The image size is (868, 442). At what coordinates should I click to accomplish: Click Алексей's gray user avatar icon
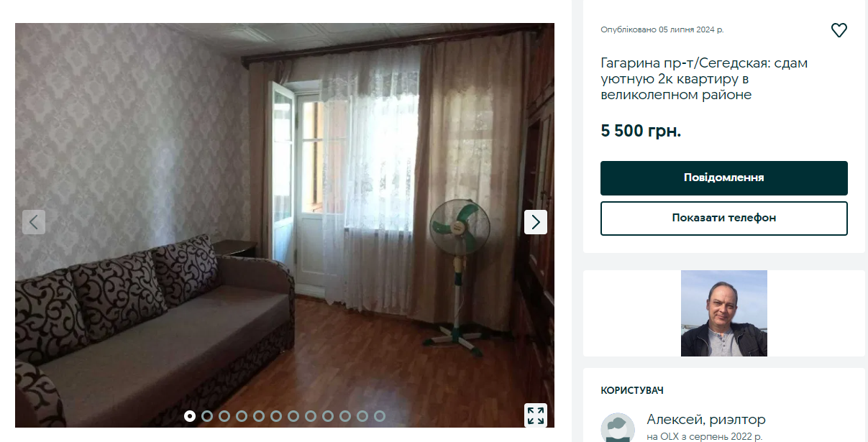618,428
